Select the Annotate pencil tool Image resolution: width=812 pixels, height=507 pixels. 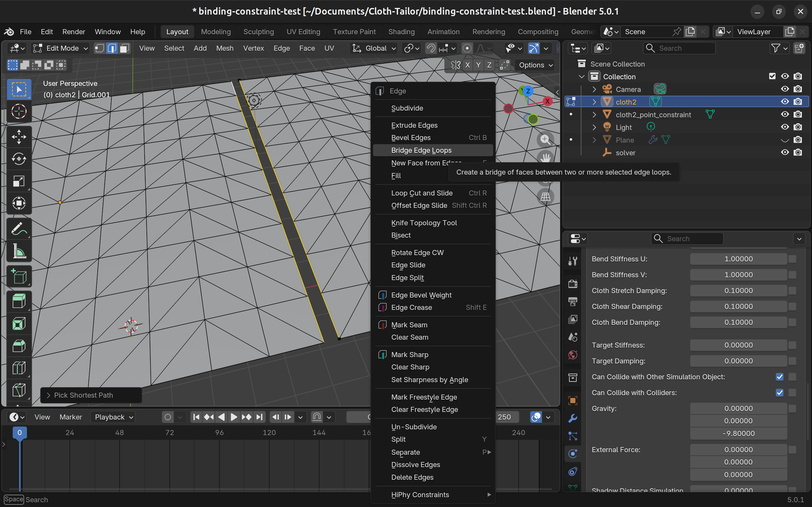19,229
